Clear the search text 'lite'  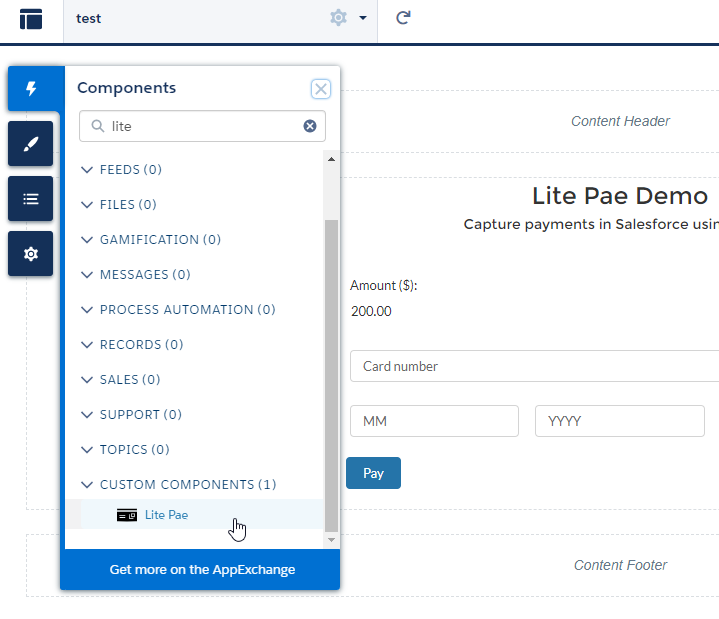tap(310, 126)
